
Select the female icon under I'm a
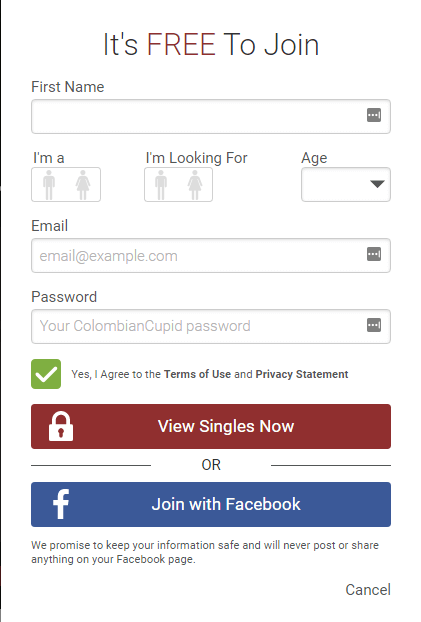[83, 185]
